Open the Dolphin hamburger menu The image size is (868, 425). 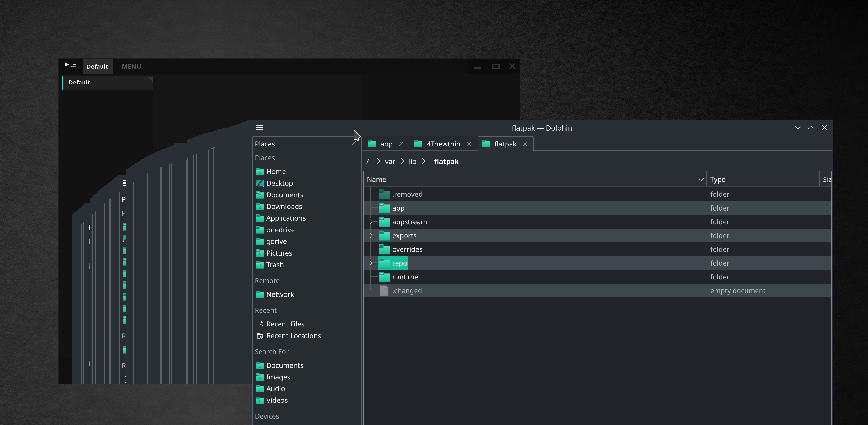[260, 128]
